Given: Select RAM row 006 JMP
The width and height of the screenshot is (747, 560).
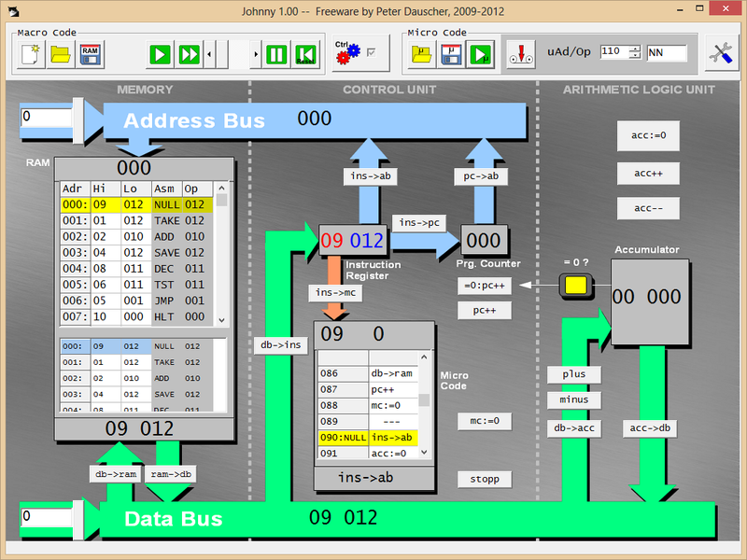Looking at the screenshot, I should (138, 301).
